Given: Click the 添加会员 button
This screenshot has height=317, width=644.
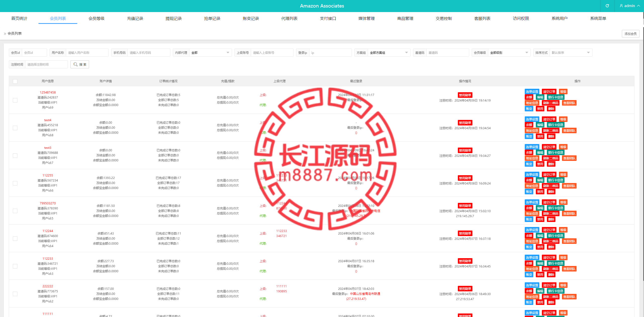Looking at the screenshot, I should click(x=630, y=34).
